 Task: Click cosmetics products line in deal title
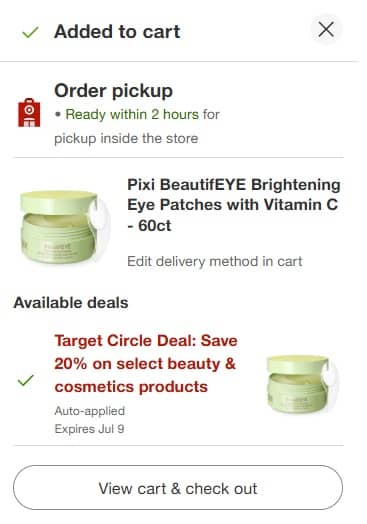pyautogui.click(x=131, y=387)
